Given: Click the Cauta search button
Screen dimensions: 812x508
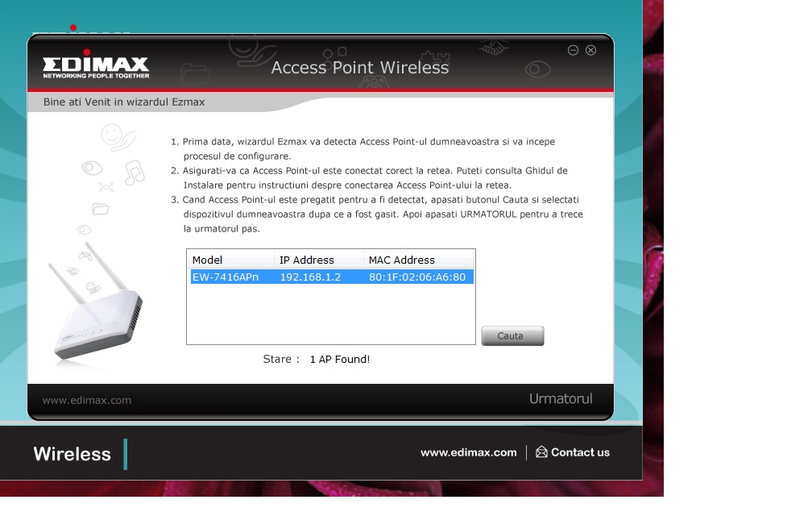Looking at the screenshot, I should [x=512, y=336].
